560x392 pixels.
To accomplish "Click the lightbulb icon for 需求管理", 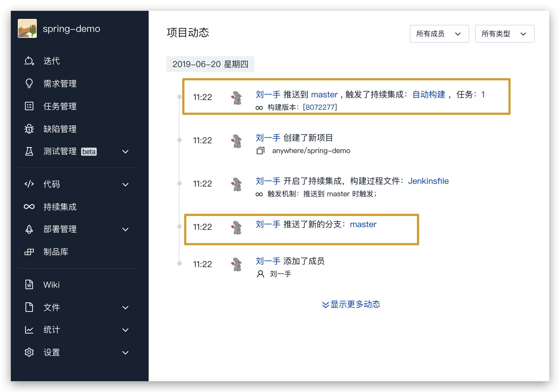I will [29, 84].
